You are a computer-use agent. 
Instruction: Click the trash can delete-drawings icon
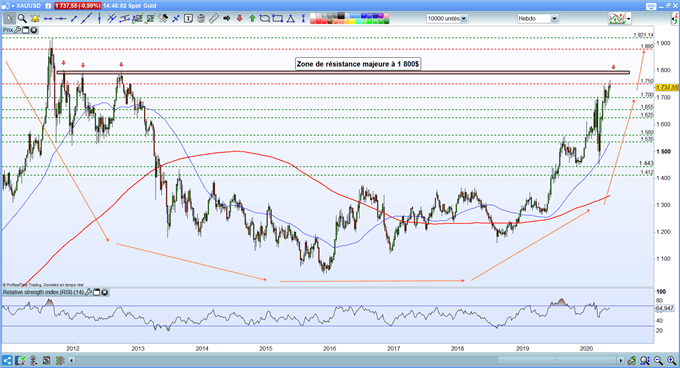201,19
